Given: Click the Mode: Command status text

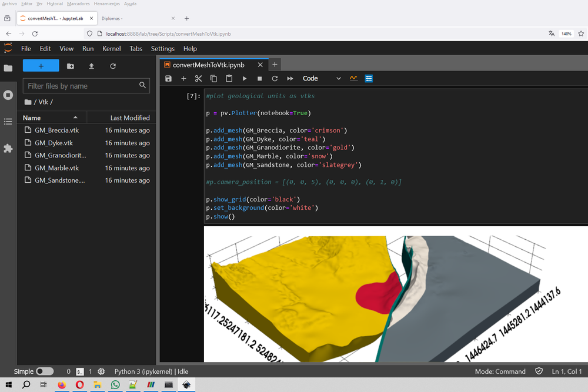Looking at the screenshot, I should 500,371.
